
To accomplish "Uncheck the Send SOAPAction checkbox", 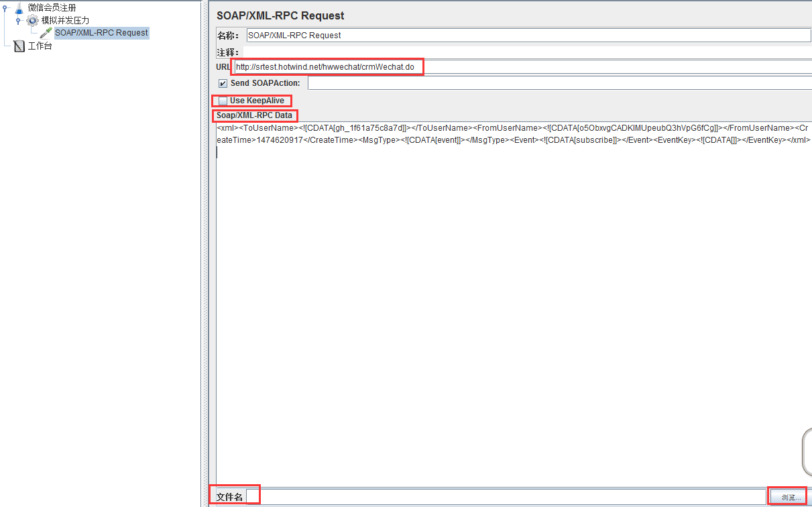I will coord(223,82).
